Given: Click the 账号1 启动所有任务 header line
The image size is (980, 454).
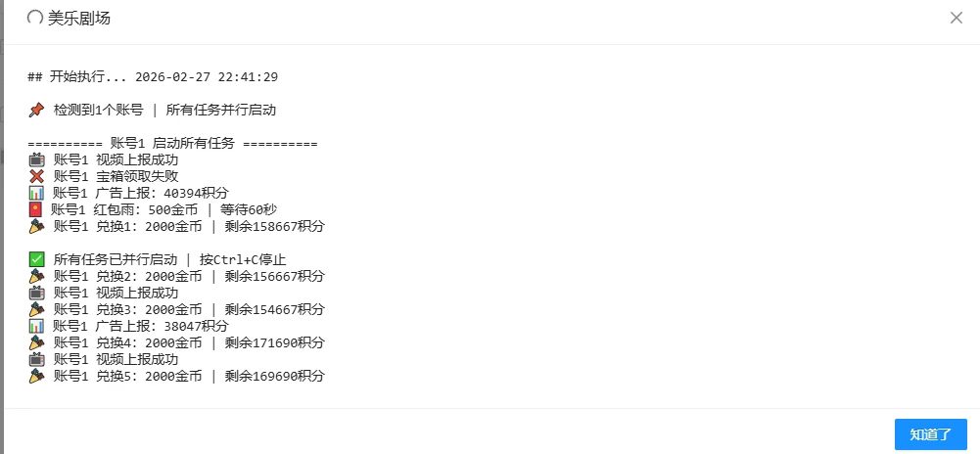Looking at the screenshot, I should point(172,144).
